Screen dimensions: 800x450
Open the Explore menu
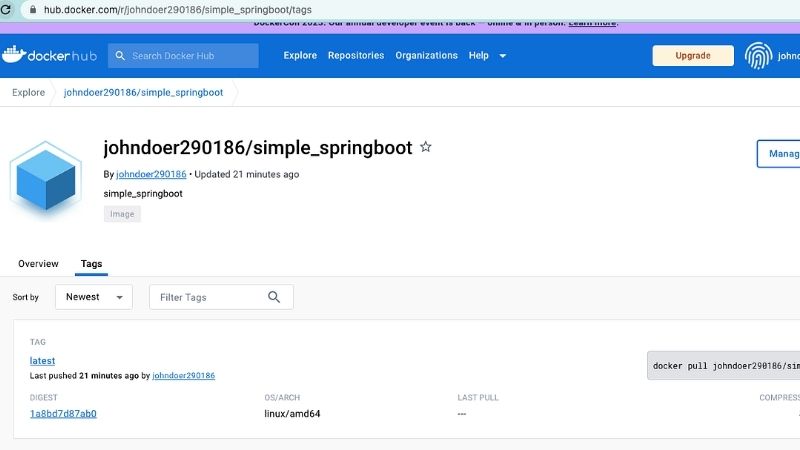tap(300, 55)
